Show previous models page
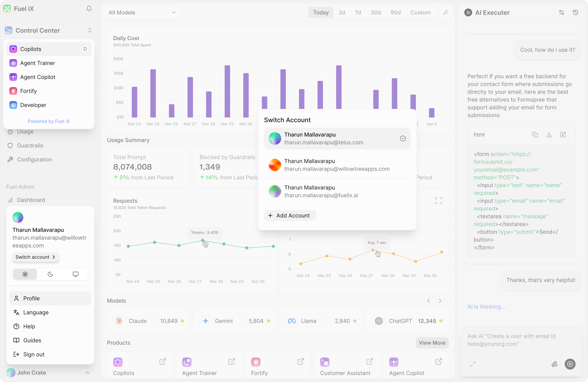588x382 pixels. [x=429, y=301]
